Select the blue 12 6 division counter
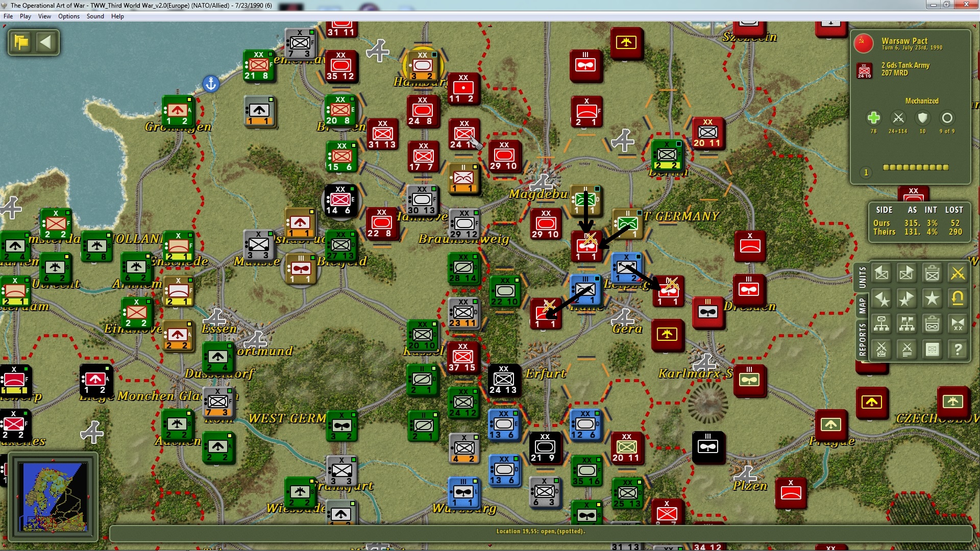Viewport: 980px width, 551px height. point(585,424)
